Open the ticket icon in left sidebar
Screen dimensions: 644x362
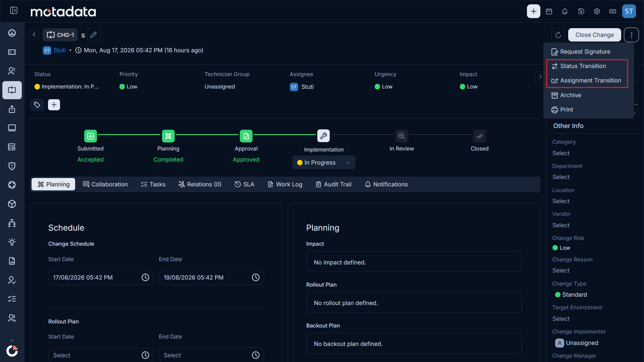coord(12,52)
